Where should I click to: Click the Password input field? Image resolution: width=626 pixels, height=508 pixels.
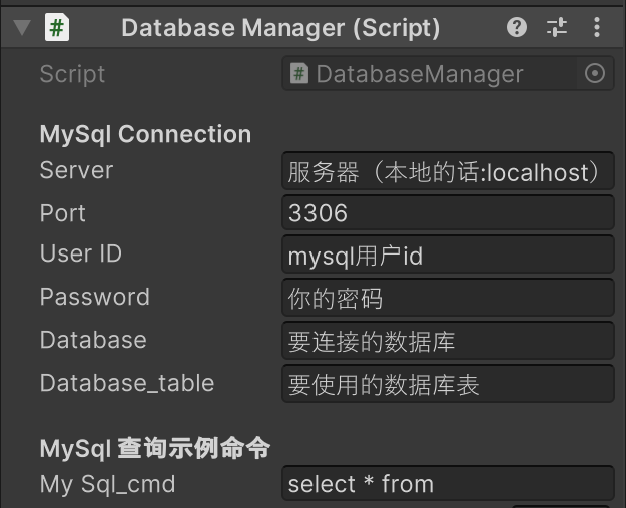(448, 298)
